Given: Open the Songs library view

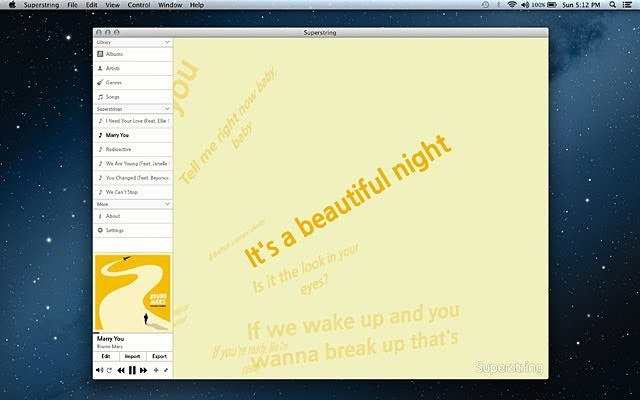Looking at the screenshot, I should click(133, 97).
